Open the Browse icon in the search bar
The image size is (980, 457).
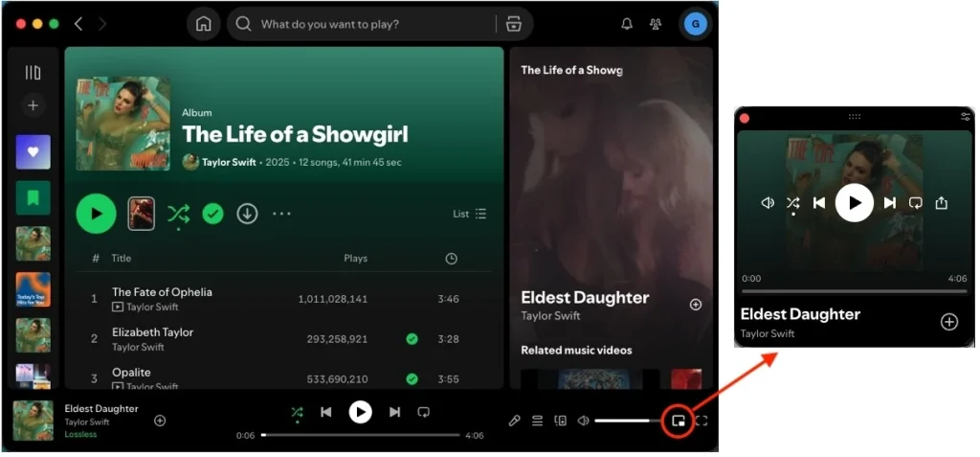click(x=514, y=24)
